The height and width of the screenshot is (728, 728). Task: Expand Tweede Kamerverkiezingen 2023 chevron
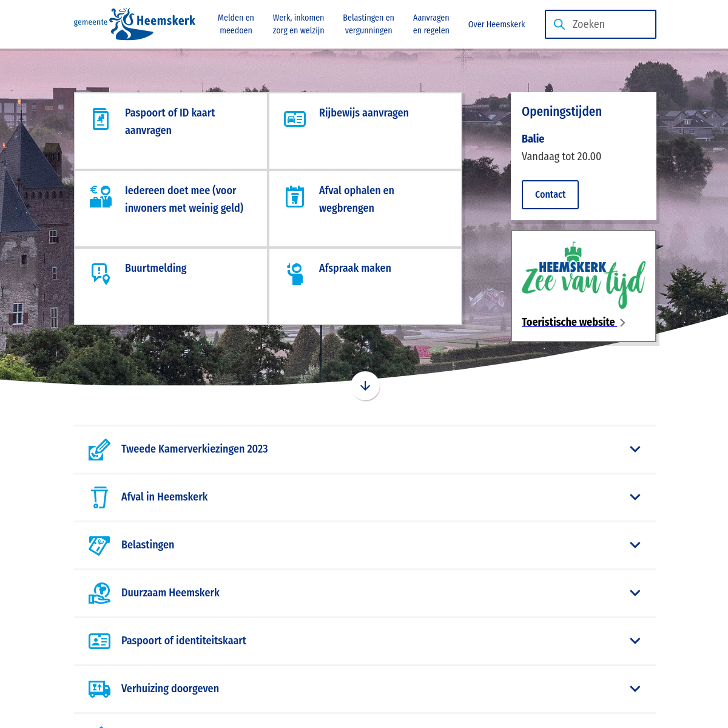pos(635,450)
